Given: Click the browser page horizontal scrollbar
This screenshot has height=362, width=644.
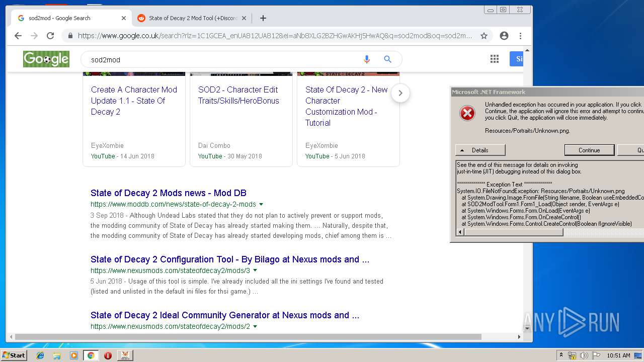Looking at the screenshot, I should [249, 336].
